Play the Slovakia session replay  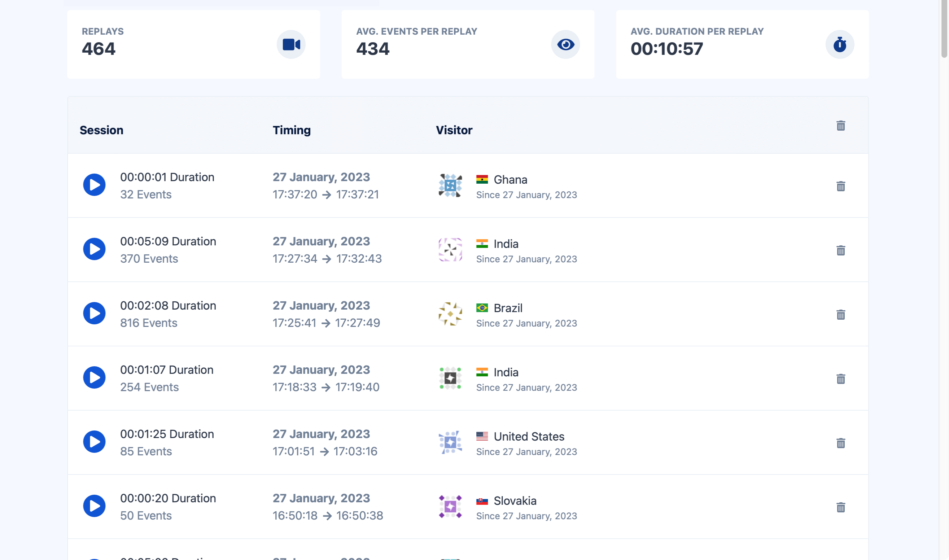click(x=94, y=506)
